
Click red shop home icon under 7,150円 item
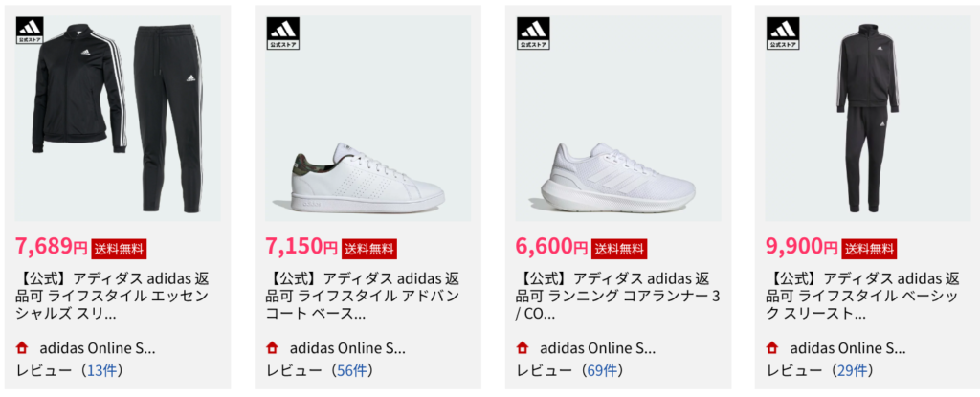pos(273,347)
